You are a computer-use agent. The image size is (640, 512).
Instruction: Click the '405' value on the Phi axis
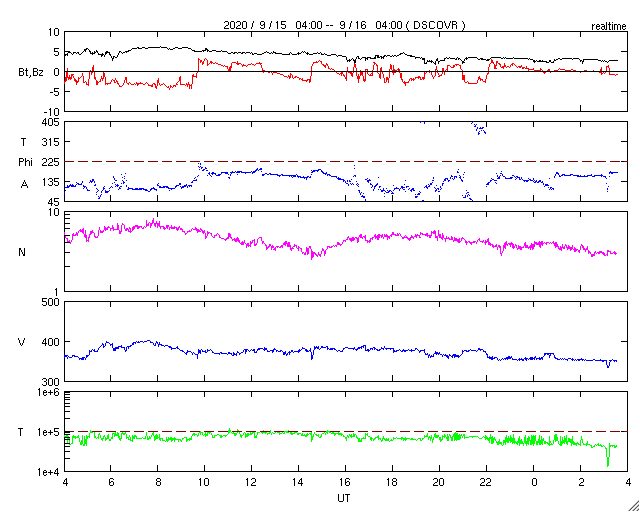[51, 122]
